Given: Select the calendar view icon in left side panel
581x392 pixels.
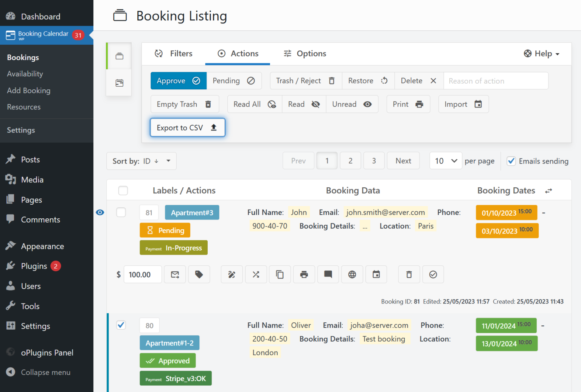Looking at the screenshot, I should (x=119, y=83).
